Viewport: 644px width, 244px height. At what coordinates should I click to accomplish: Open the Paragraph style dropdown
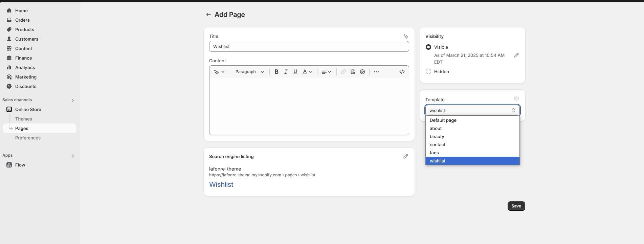(x=249, y=72)
